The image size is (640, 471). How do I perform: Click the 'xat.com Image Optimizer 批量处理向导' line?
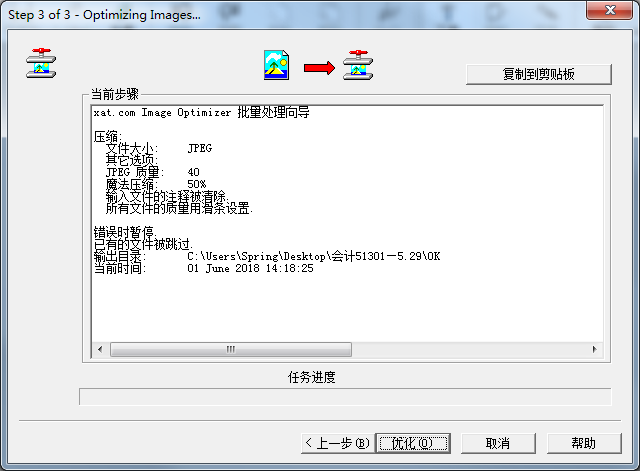(201, 112)
